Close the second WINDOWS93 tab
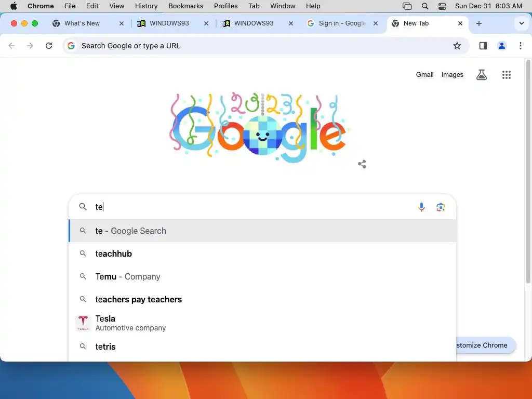 [x=291, y=23]
